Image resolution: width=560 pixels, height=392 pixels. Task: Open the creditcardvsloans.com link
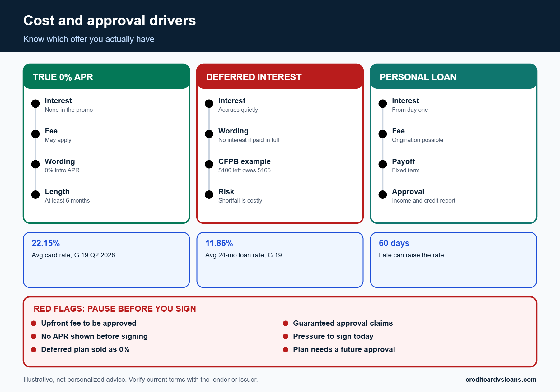[x=501, y=380]
